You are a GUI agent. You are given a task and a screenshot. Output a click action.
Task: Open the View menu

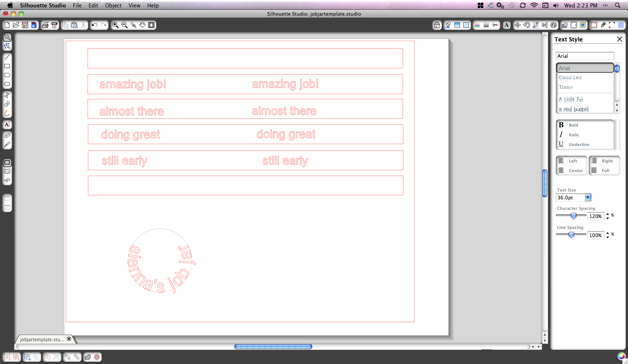coord(135,5)
